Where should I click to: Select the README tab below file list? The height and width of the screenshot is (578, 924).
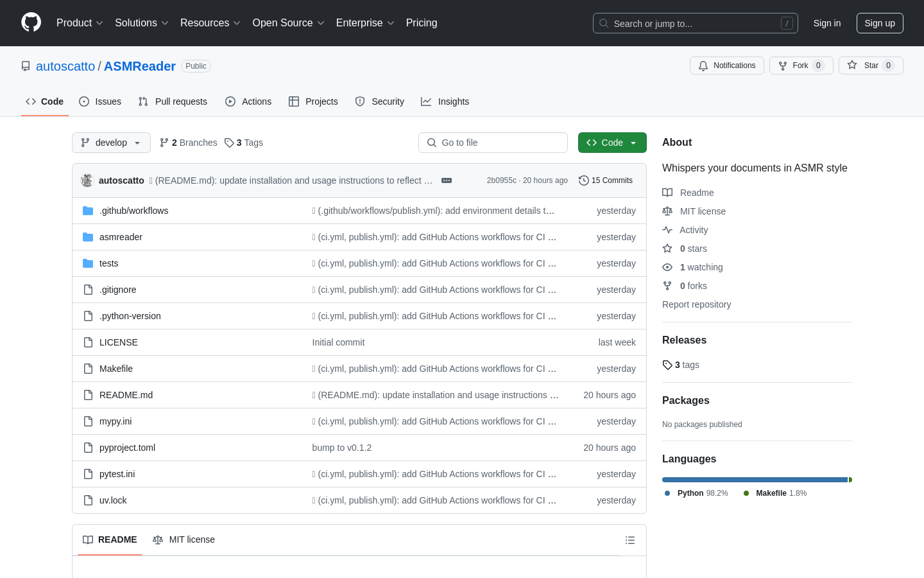[x=110, y=539]
